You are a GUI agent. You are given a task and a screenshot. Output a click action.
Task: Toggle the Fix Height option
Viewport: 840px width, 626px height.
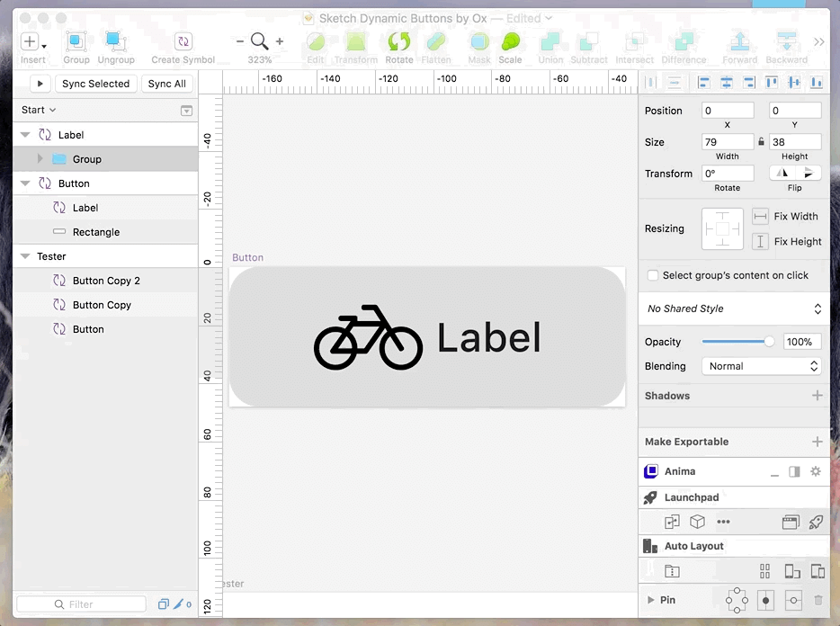[x=760, y=242]
